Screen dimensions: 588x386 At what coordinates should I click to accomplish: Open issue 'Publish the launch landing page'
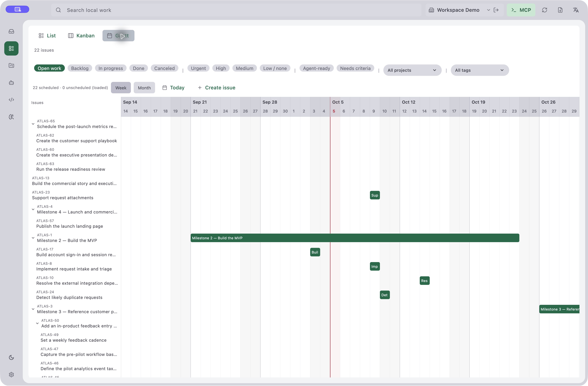click(70, 226)
